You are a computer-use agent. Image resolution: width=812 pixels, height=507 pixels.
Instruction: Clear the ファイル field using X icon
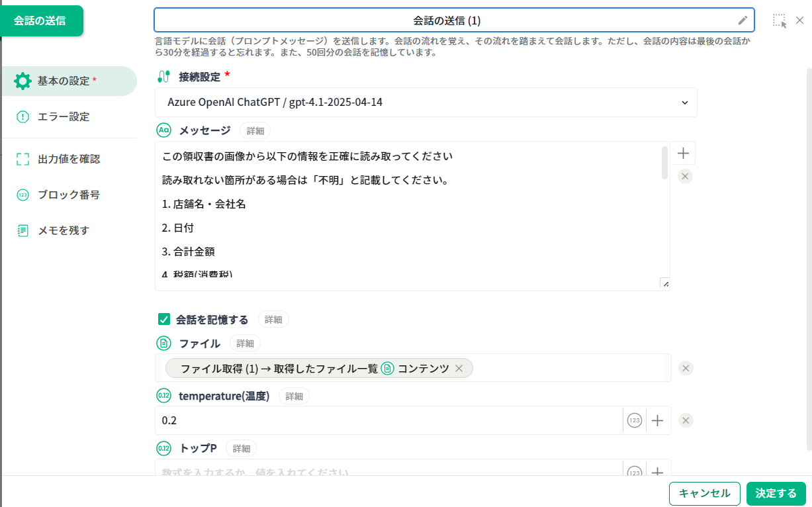tap(686, 369)
